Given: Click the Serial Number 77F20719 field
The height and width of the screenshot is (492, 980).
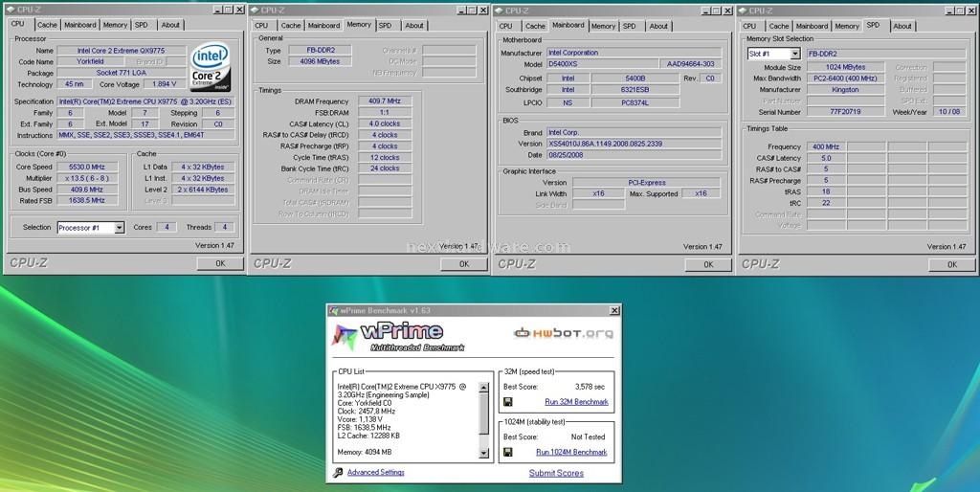Looking at the screenshot, I should [x=845, y=112].
